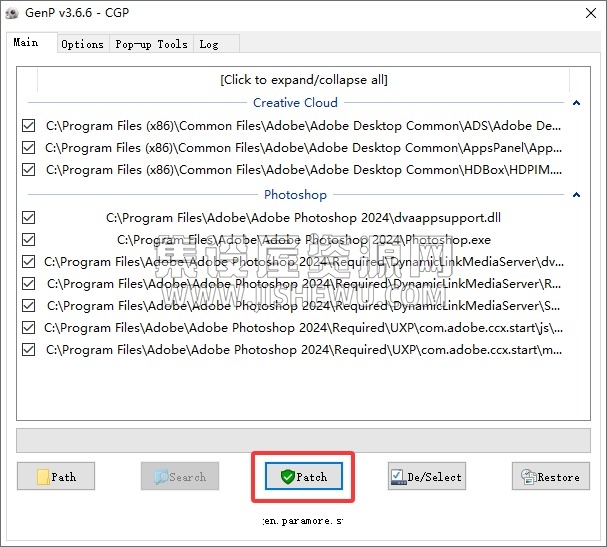Image resolution: width=607 pixels, height=547 pixels.
Task: Click the Patch button with green shield
Action: click(x=304, y=476)
